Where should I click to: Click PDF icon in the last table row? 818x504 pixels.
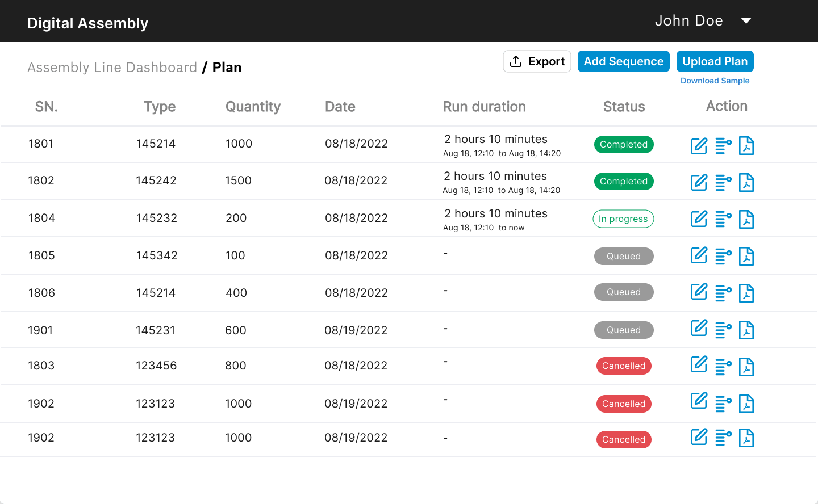[746, 438]
